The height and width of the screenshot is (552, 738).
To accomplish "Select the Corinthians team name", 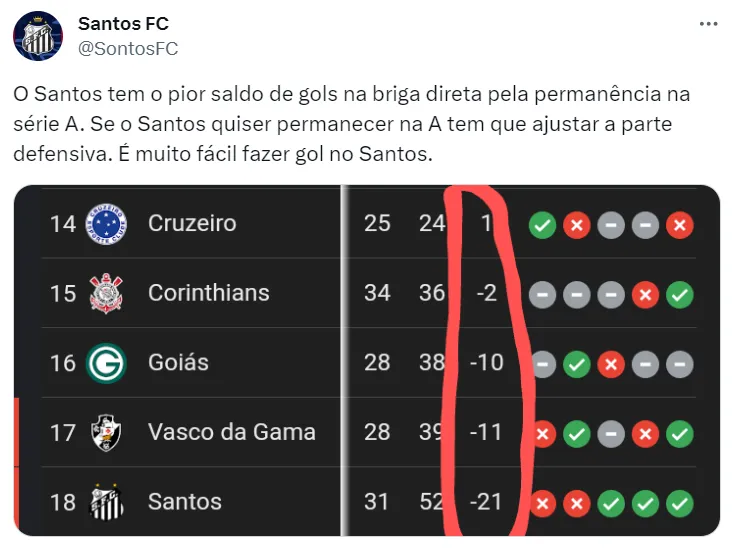I will [x=208, y=293].
